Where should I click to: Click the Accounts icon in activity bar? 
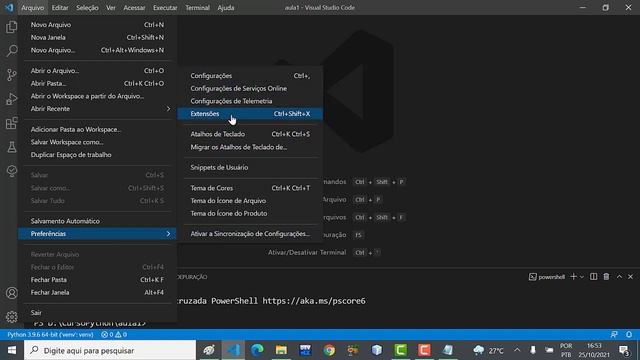tap(11, 293)
